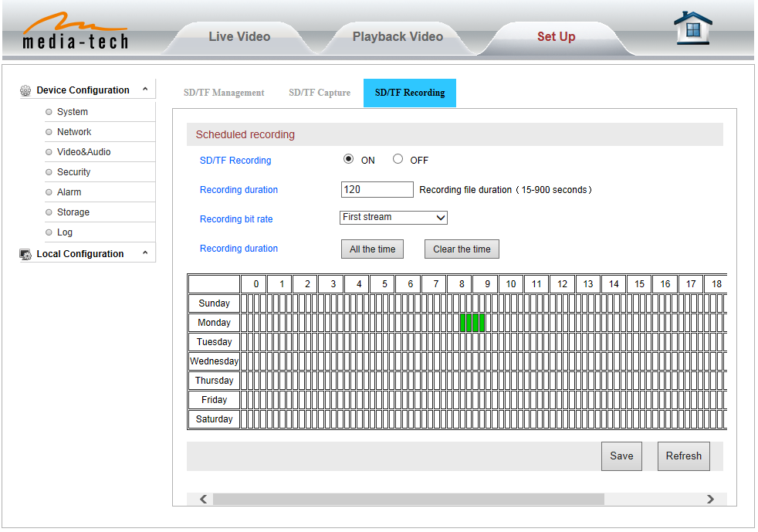The image size is (758, 532).
Task: Select the OFF radio for SD/TF Recording
Action: (x=398, y=158)
